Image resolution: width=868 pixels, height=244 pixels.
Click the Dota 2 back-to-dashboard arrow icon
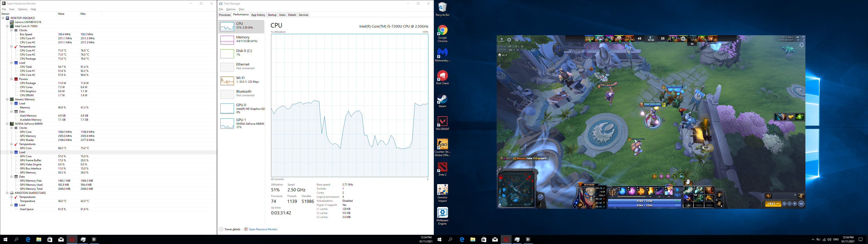[501, 40]
